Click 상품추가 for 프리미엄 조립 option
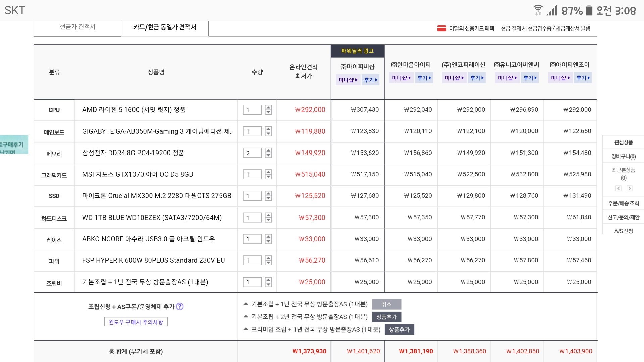Viewport: 644px width, 362px height. point(399,329)
